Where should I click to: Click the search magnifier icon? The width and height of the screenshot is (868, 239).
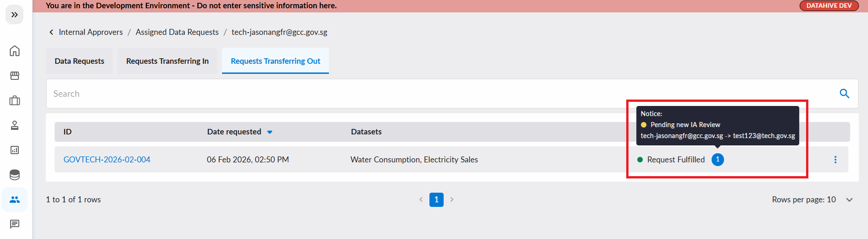pyautogui.click(x=844, y=94)
